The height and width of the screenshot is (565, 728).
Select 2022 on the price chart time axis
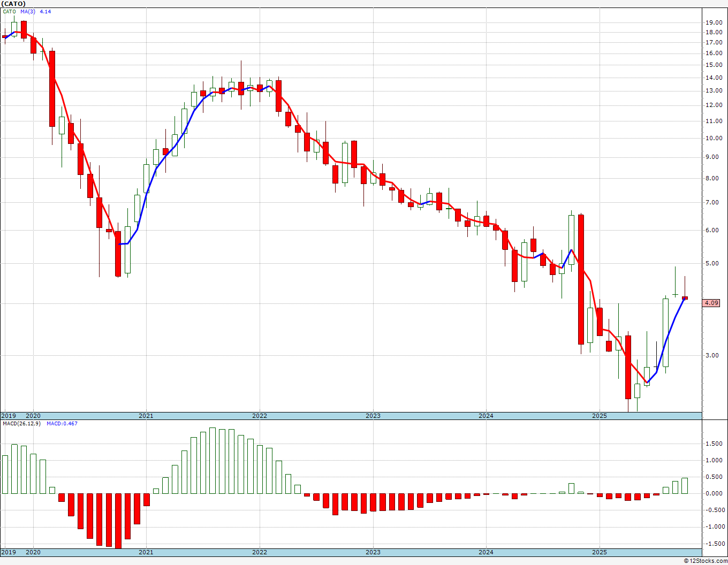(260, 416)
